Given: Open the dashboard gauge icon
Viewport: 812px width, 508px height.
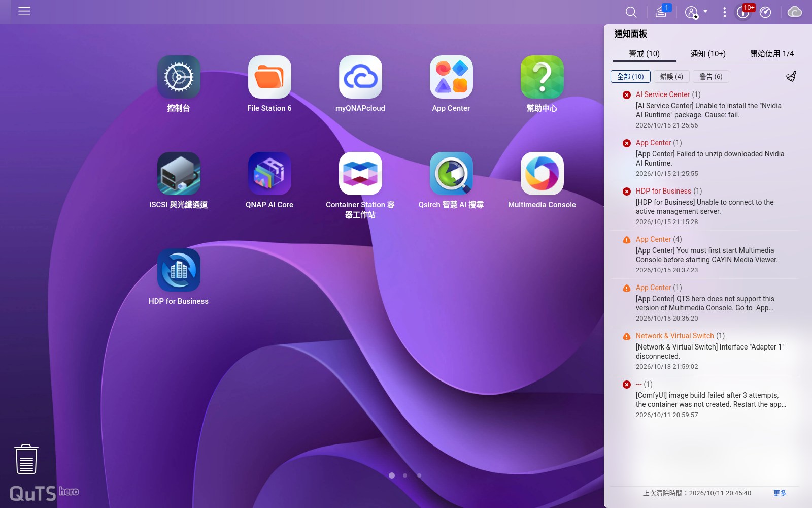Looking at the screenshot, I should [x=765, y=12].
